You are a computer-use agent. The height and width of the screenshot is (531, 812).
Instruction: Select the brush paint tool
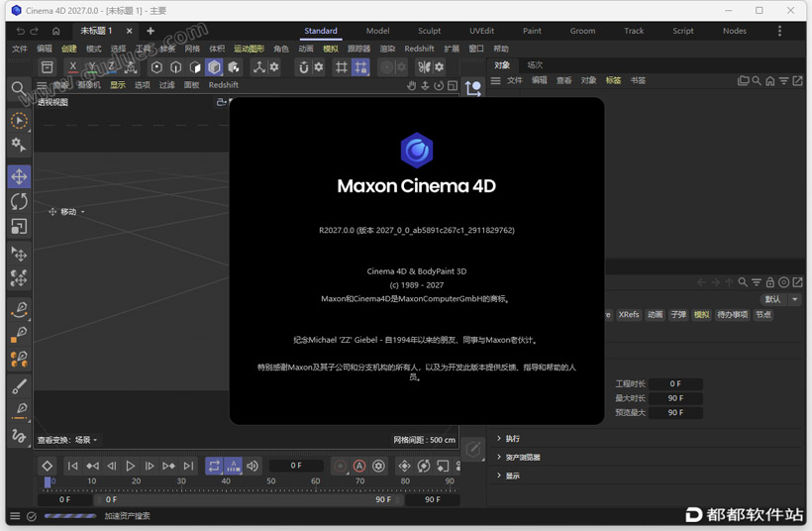(x=19, y=386)
